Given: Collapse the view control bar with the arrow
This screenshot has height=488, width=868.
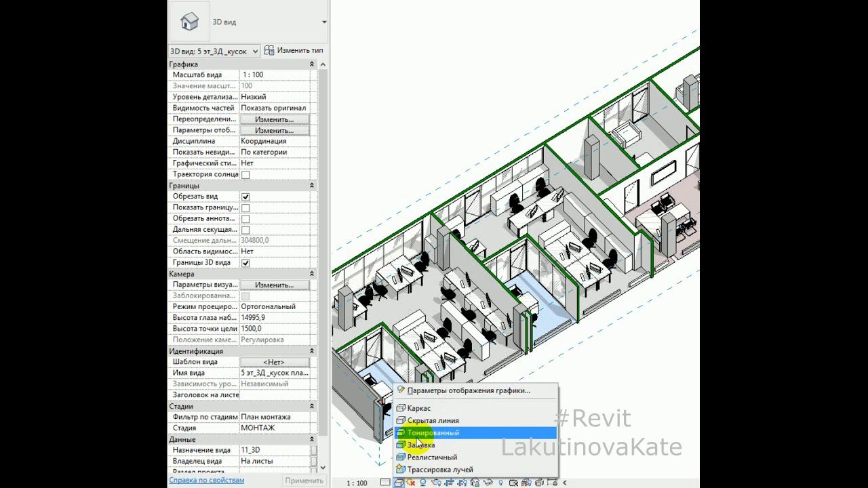Looking at the screenshot, I should click(x=565, y=483).
